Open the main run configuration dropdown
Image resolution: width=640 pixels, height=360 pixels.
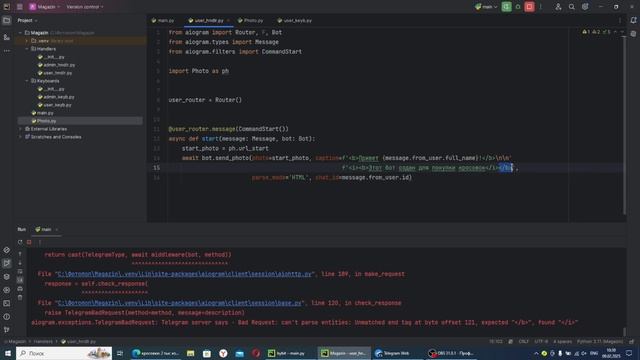[x=486, y=7]
